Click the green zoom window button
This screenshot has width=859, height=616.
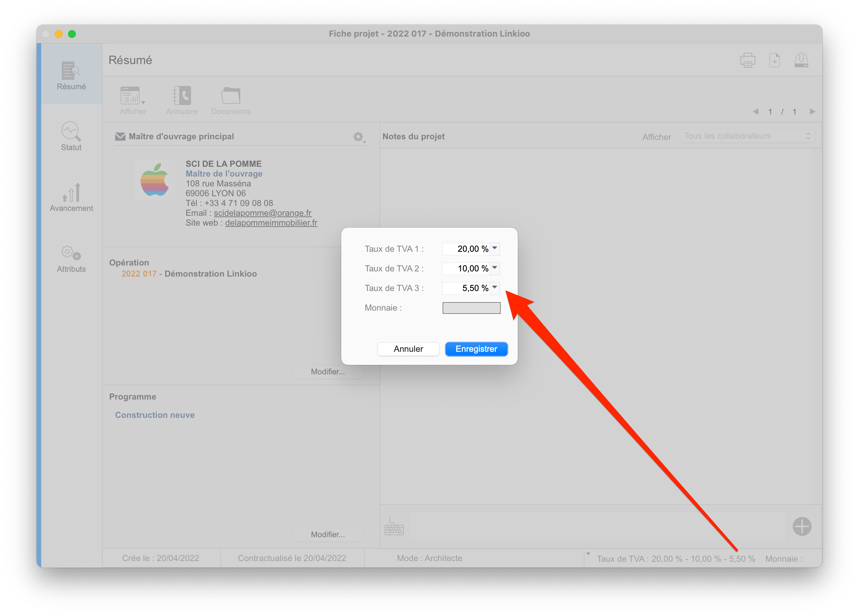[x=72, y=34]
